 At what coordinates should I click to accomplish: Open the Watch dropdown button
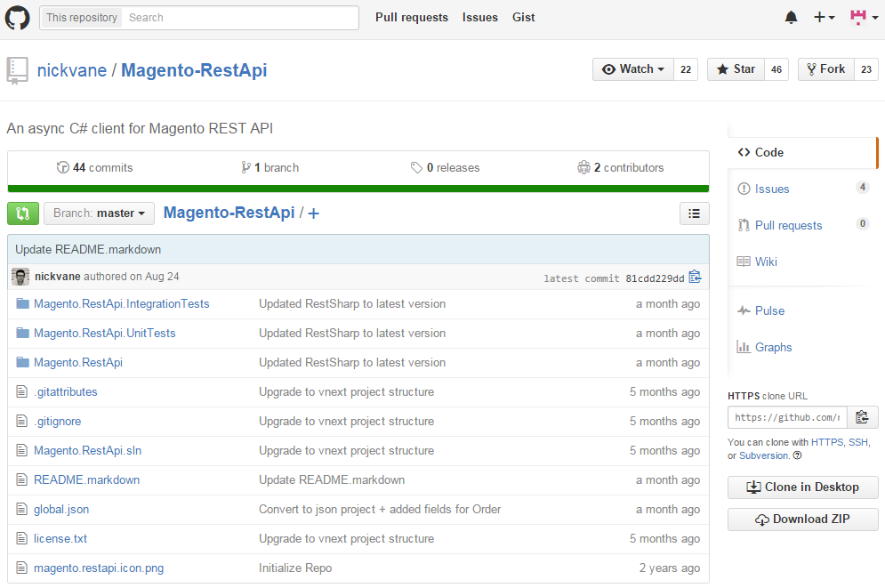[x=632, y=69]
